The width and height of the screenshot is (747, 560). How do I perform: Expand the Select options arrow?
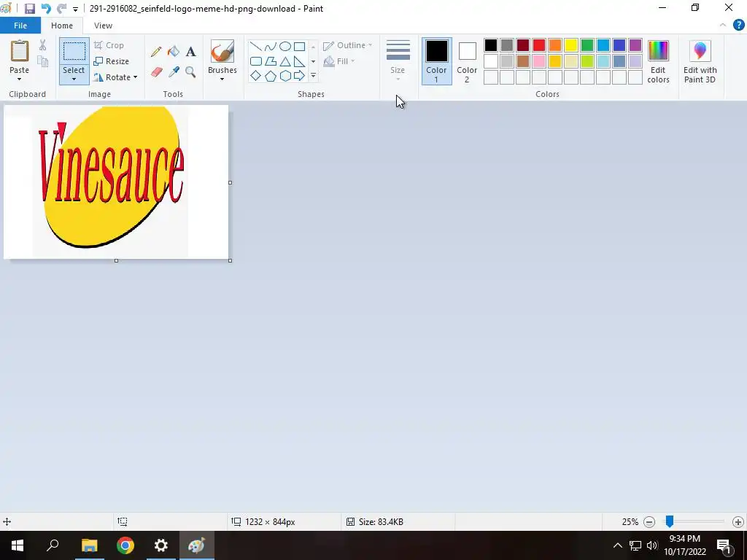coord(74,79)
